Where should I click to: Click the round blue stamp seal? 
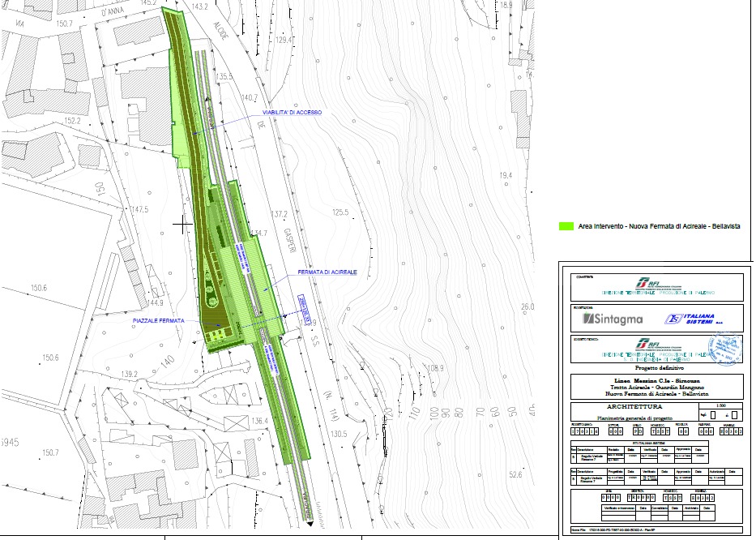click(x=724, y=349)
